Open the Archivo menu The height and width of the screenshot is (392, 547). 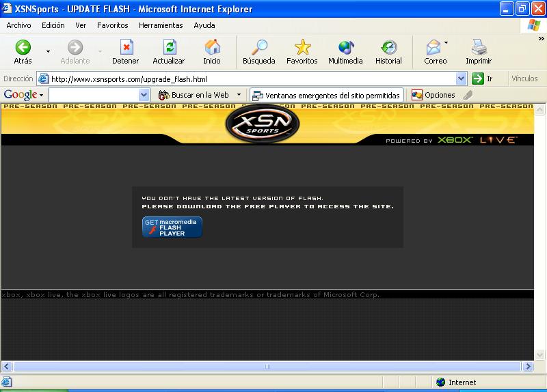(18, 25)
